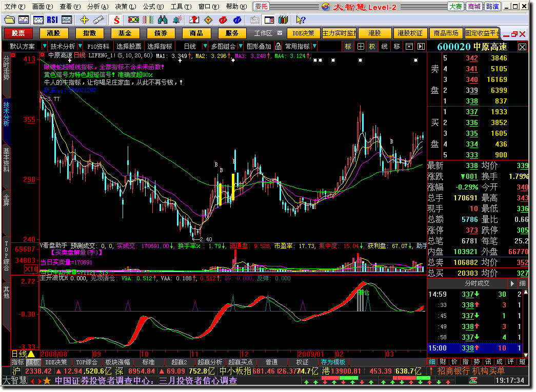The width and height of the screenshot is (536, 392).
Task: Open file folder icon in toolbar
Action: coord(9,20)
